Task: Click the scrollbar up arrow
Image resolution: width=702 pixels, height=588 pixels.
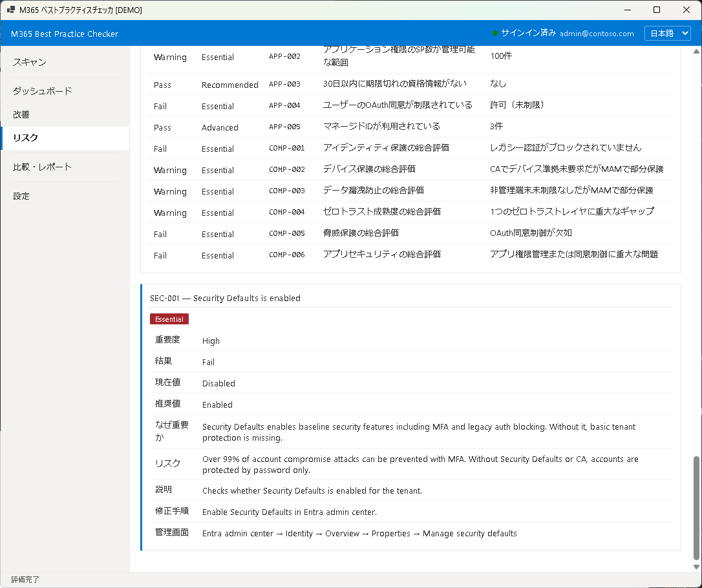Action: click(x=696, y=52)
